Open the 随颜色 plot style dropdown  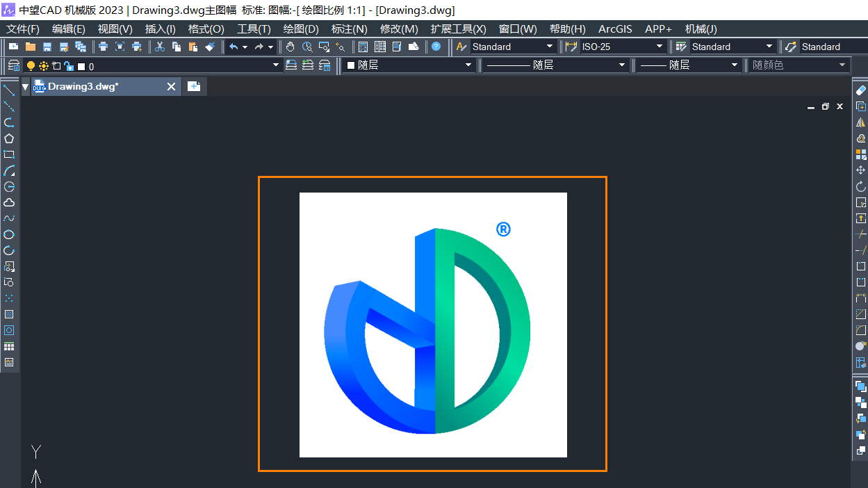tap(842, 65)
